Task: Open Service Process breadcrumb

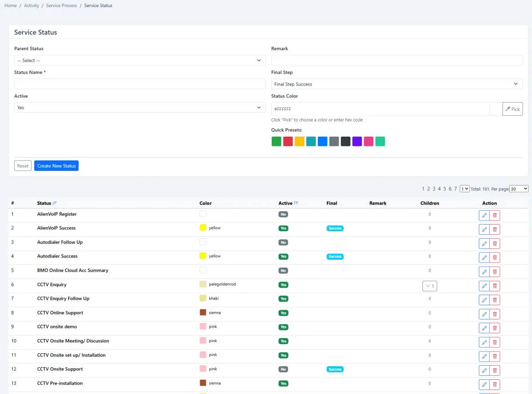Action: 62,5
